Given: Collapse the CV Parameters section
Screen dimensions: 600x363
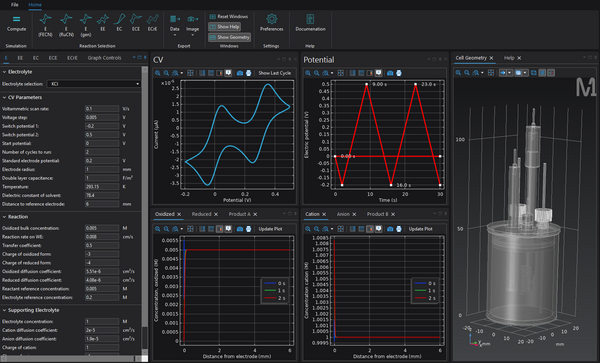Looking at the screenshot, I should tap(4, 98).
